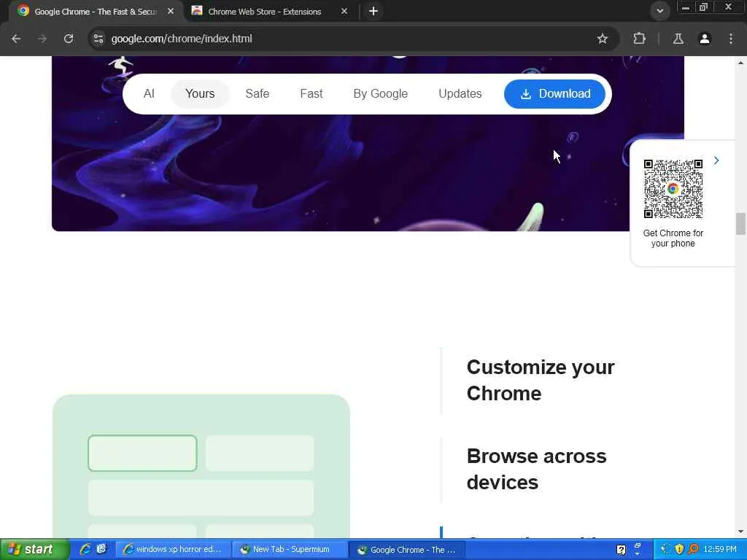Open the Updates section
Viewport: 747px width, 560px height.
(460, 94)
